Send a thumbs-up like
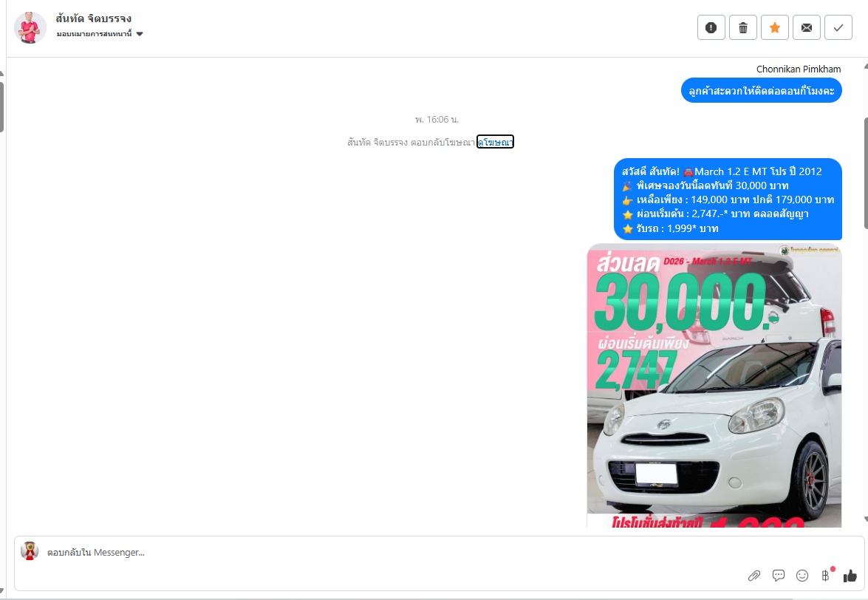 pos(850,576)
